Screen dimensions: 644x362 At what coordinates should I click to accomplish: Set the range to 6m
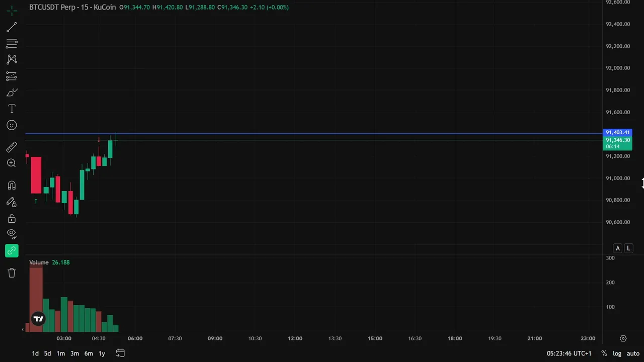coord(89,353)
